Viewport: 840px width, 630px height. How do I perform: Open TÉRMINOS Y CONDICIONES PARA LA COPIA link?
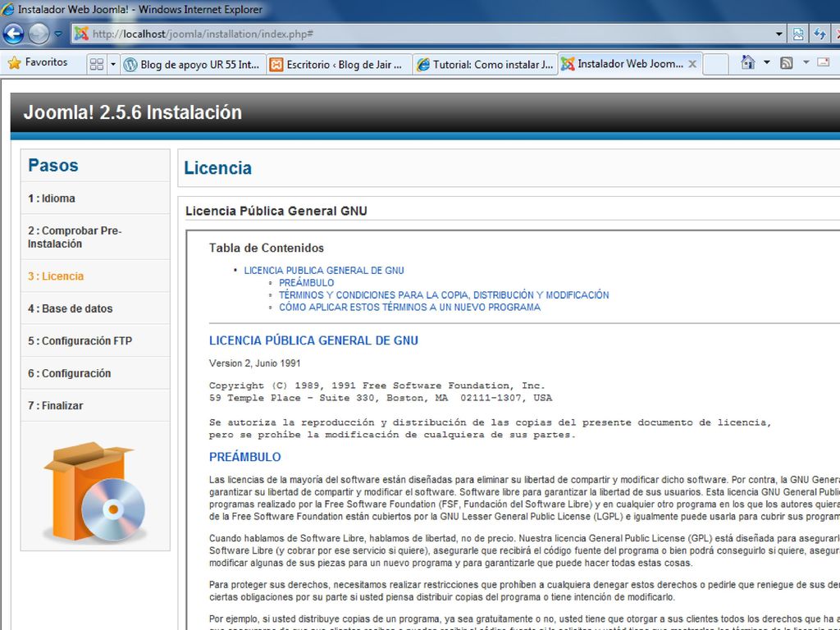(x=444, y=295)
